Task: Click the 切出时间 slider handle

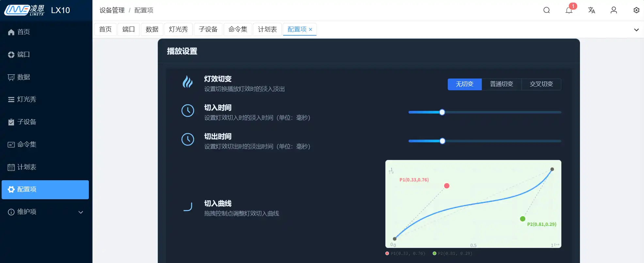Action: (443, 141)
